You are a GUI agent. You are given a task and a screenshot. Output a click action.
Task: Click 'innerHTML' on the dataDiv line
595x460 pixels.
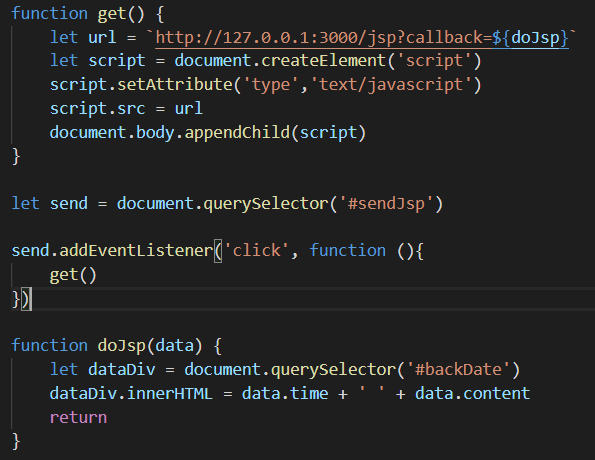coord(169,394)
